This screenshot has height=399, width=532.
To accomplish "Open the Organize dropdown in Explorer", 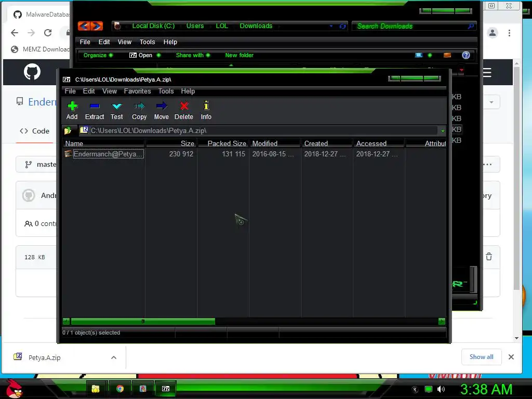I will 98,55.
